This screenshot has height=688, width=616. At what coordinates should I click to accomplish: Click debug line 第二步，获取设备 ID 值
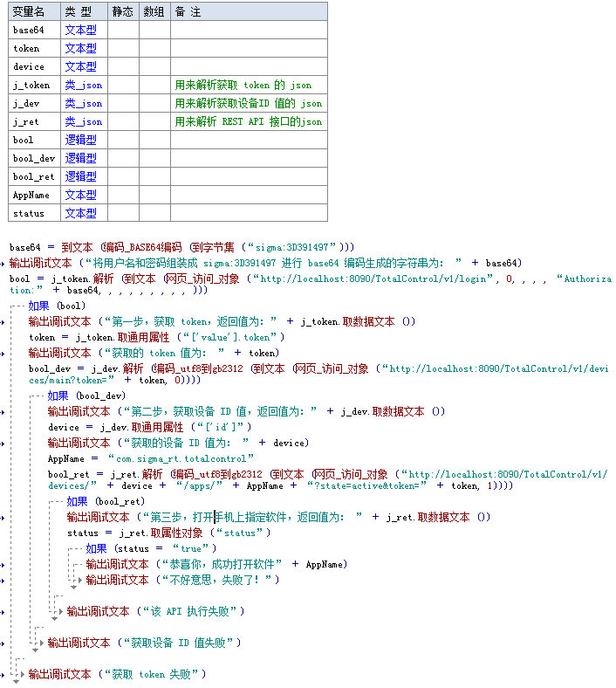point(246,411)
